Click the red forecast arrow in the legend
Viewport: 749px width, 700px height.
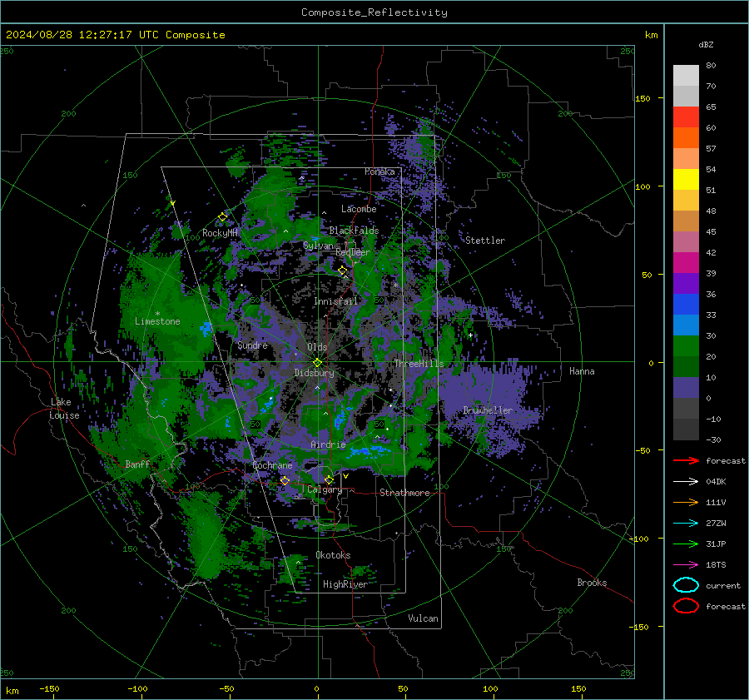686,460
